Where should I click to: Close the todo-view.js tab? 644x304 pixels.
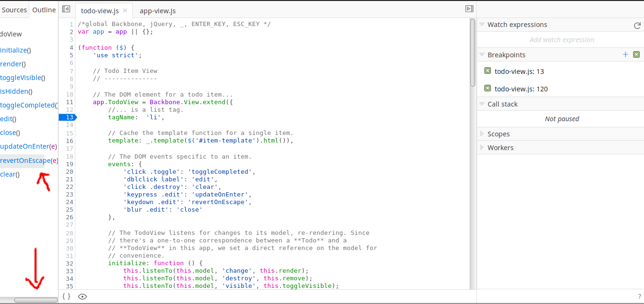[125, 10]
